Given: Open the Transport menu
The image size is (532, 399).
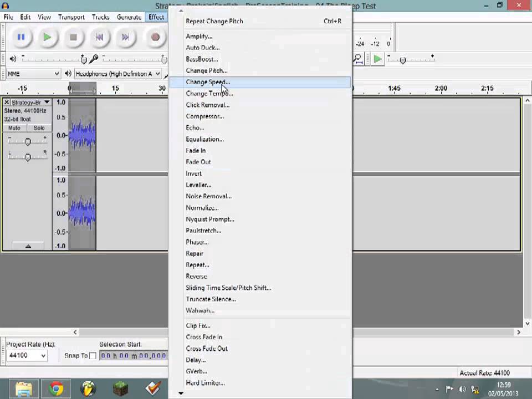Looking at the screenshot, I should (71, 17).
